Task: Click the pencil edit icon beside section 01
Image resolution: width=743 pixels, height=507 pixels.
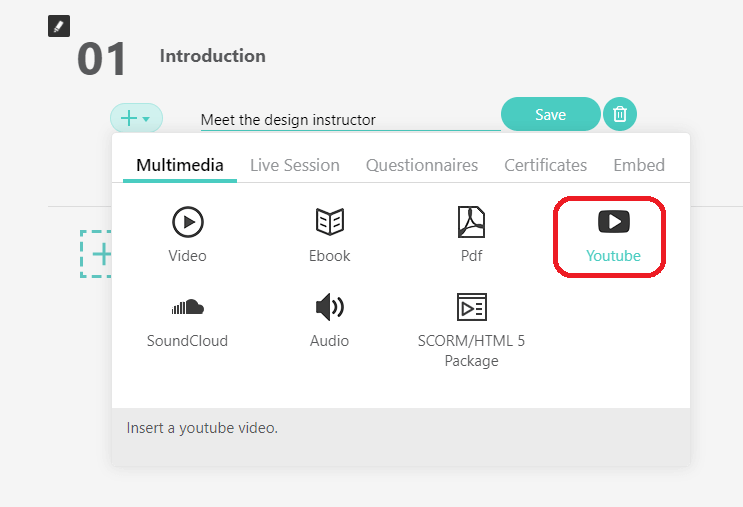Action: pyautogui.click(x=59, y=26)
